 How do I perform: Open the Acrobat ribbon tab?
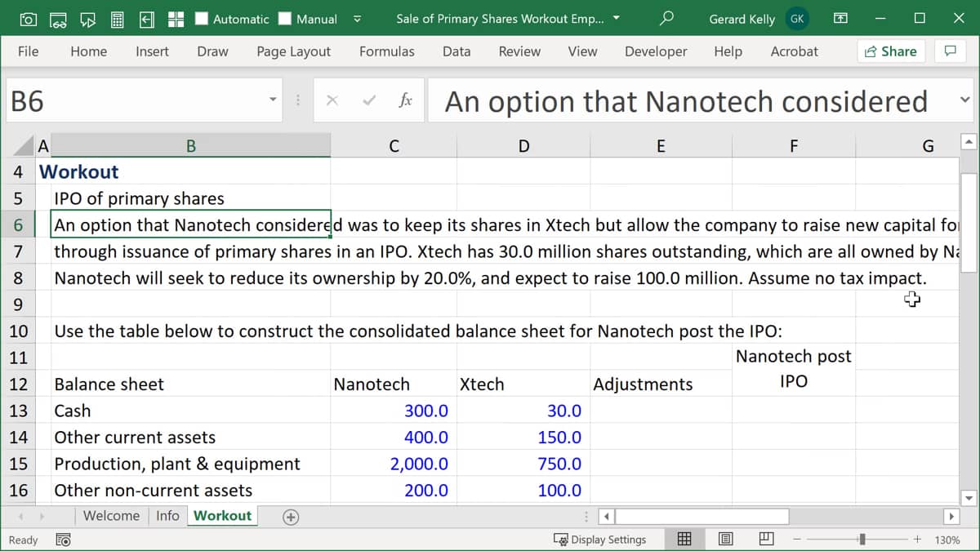coord(794,51)
